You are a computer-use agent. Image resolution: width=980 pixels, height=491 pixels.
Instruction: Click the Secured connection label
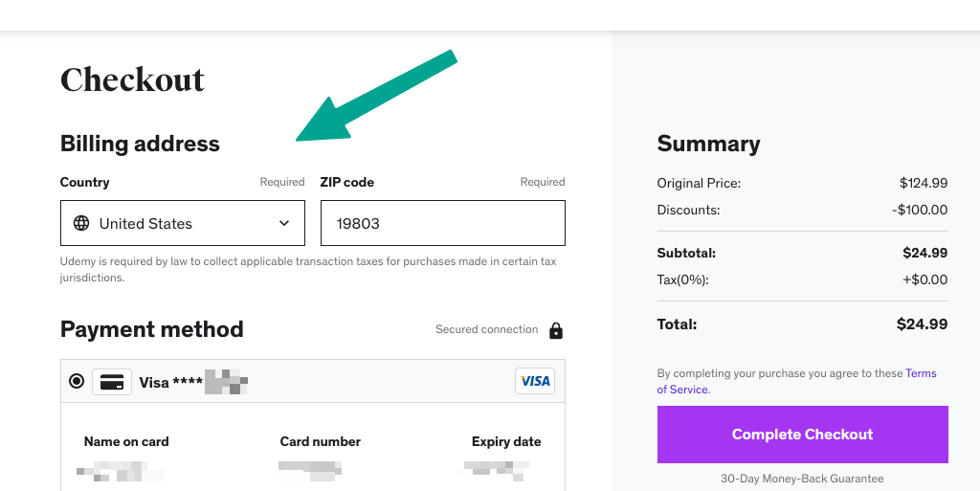(x=487, y=329)
